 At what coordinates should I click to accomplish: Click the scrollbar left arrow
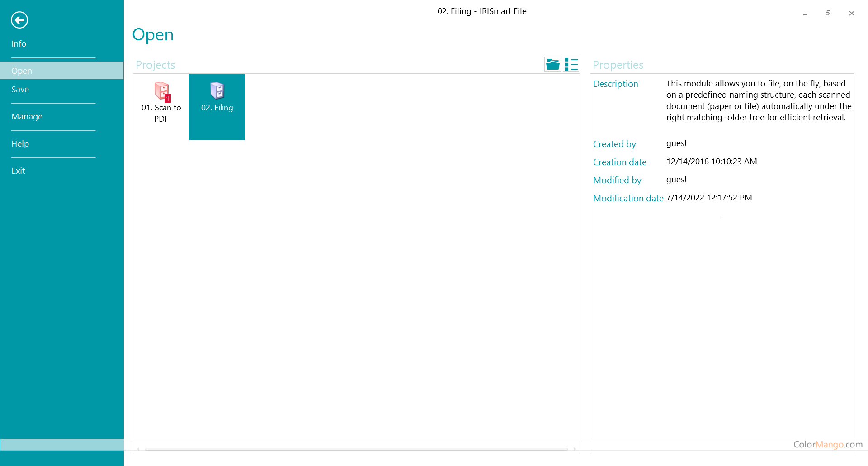point(138,449)
